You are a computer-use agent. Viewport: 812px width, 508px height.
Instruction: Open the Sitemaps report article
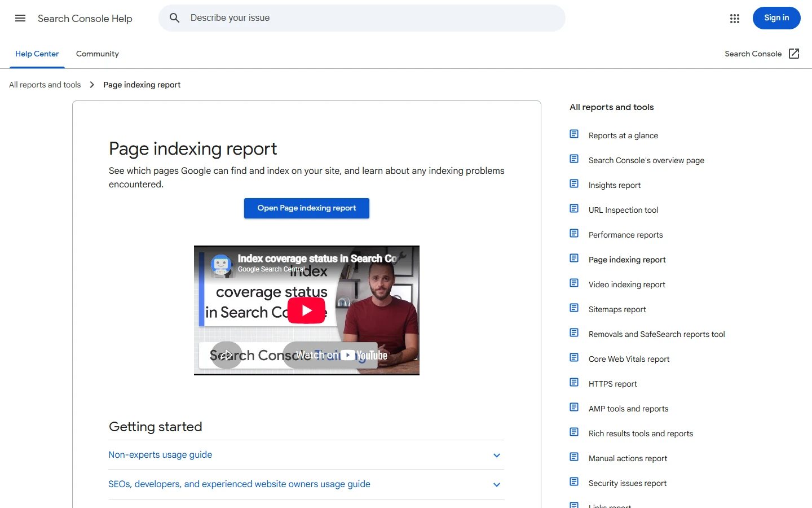617,309
